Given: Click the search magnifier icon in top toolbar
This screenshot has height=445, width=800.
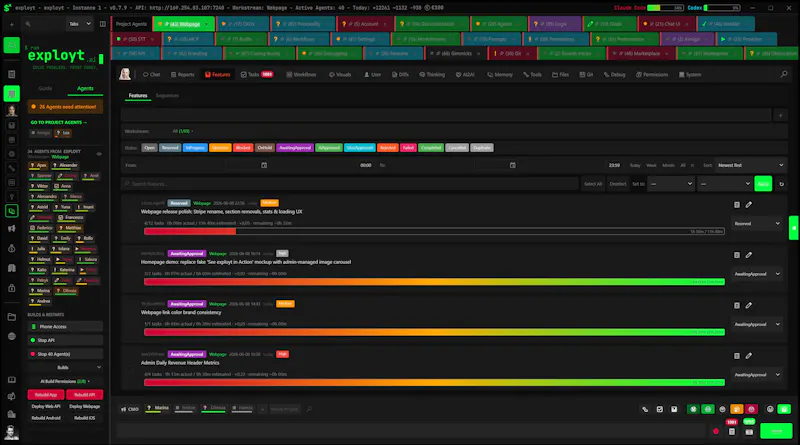Looking at the screenshot, I should pyautogui.click(x=784, y=75).
